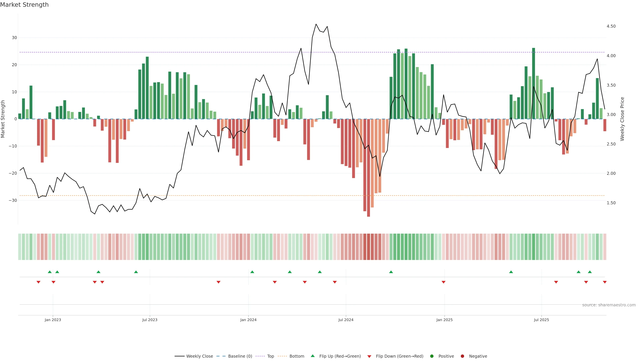Click the dark red Negative legend circle
This screenshot has width=644, height=362.
(462, 356)
